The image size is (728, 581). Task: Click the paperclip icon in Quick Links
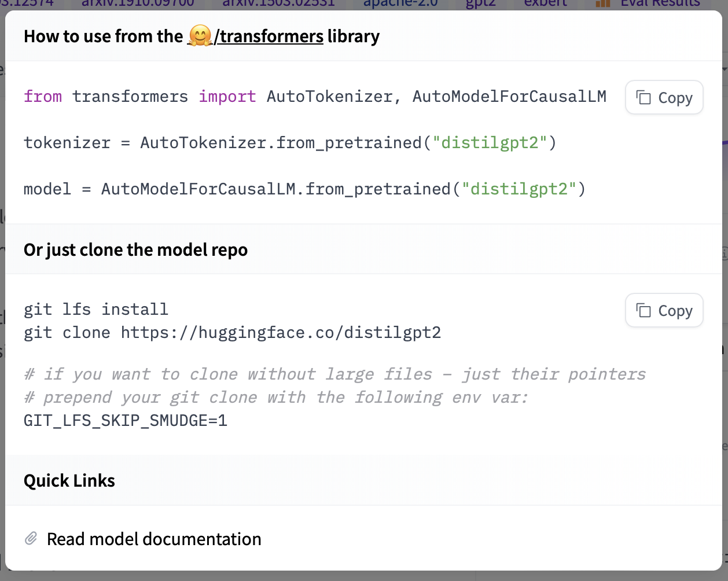coord(31,539)
